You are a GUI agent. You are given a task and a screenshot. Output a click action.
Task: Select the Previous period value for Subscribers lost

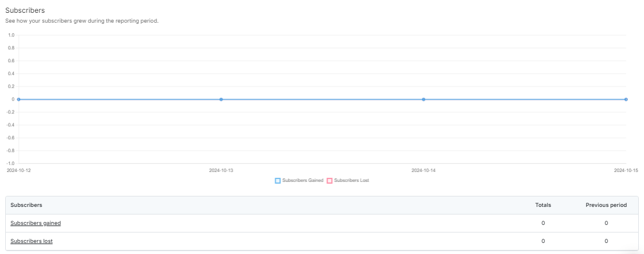click(606, 241)
